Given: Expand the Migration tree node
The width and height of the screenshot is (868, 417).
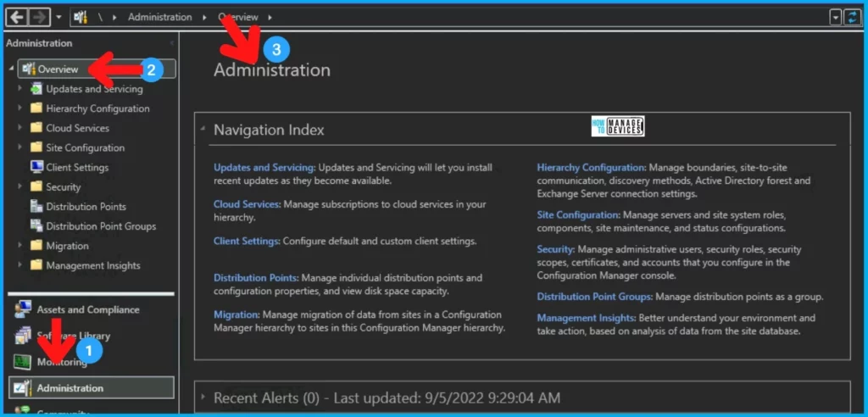Looking at the screenshot, I should pyautogui.click(x=20, y=246).
